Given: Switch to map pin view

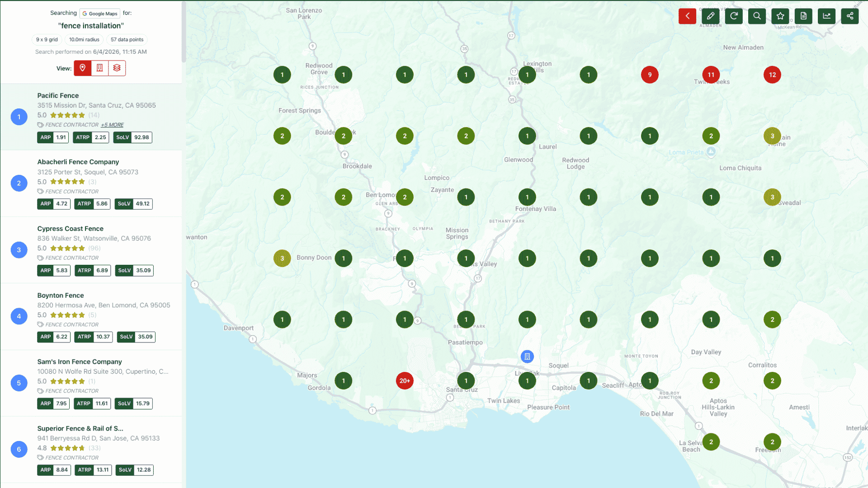Looking at the screenshot, I should click(x=83, y=68).
